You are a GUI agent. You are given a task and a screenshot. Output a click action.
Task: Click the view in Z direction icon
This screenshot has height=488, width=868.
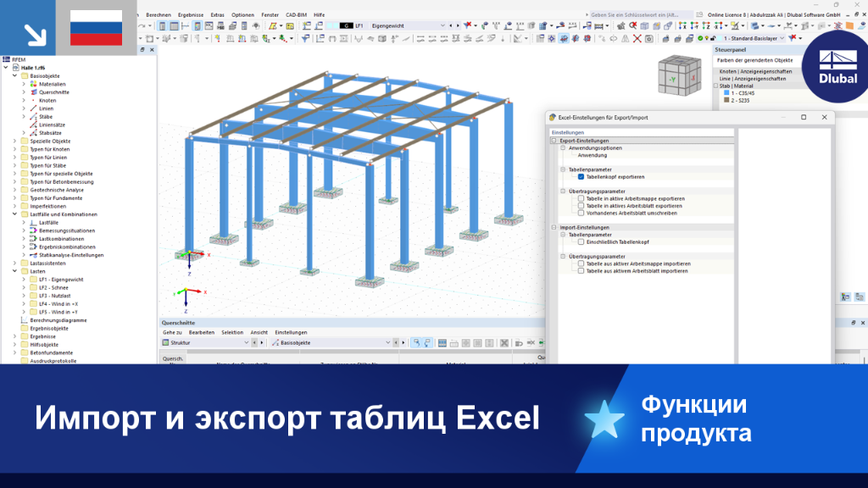[706, 25]
